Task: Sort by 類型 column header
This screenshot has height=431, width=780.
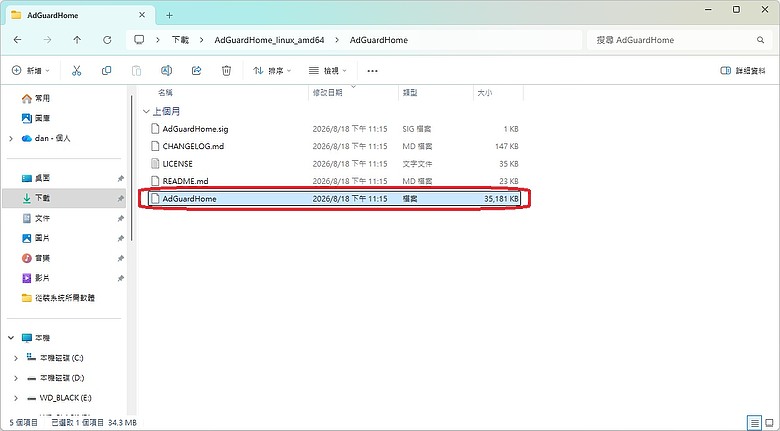Action: tap(410, 93)
